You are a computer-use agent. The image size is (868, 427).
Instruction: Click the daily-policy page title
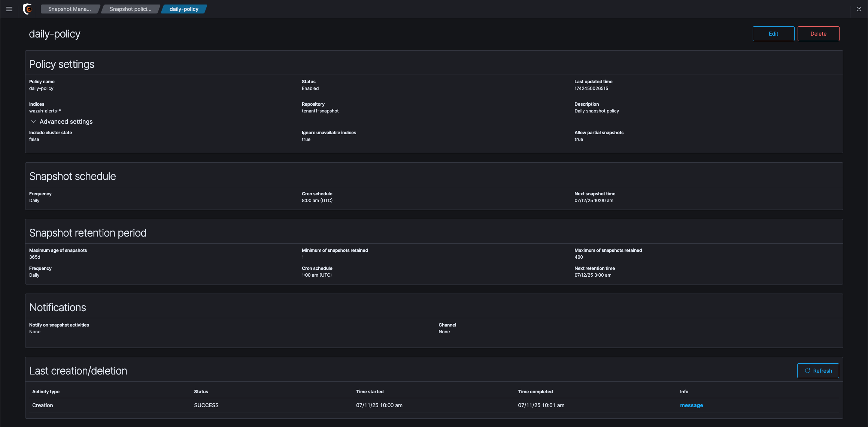tap(55, 34)
